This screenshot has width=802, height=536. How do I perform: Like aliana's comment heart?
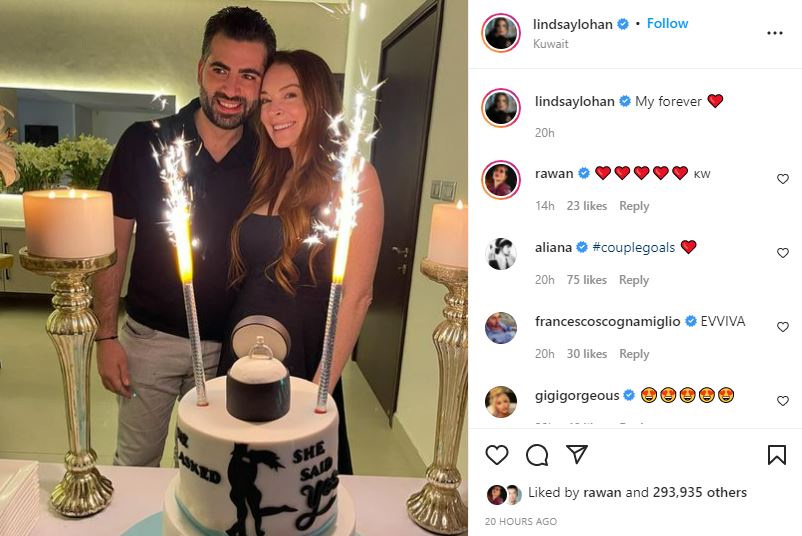[x=783, y=253]
